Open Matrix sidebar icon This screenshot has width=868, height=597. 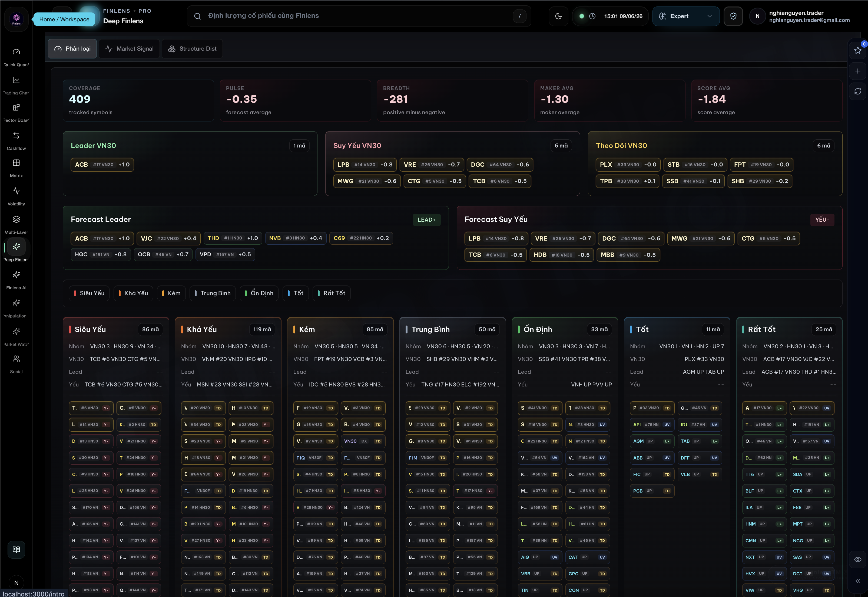16,168
